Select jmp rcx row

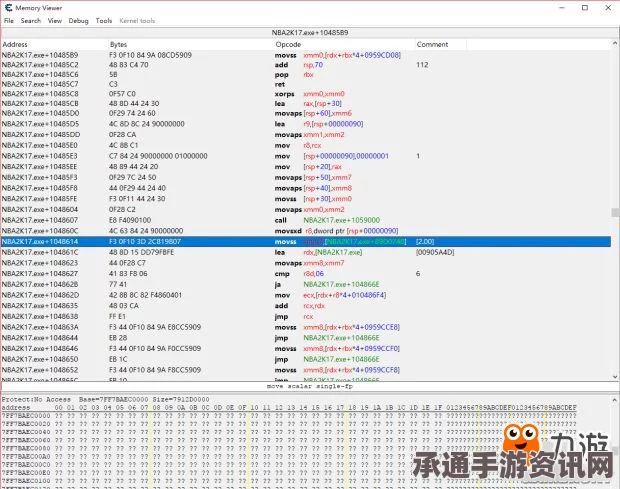[306, 316]
